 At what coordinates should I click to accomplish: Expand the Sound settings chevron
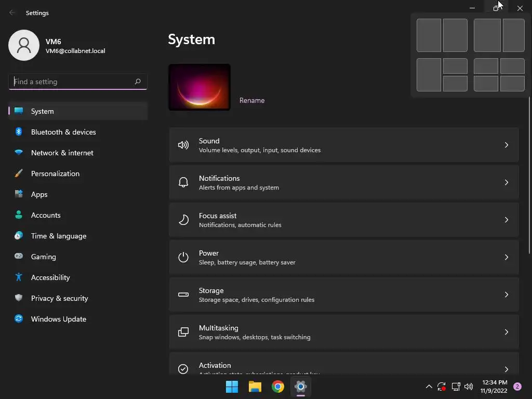tap(506, 145)
